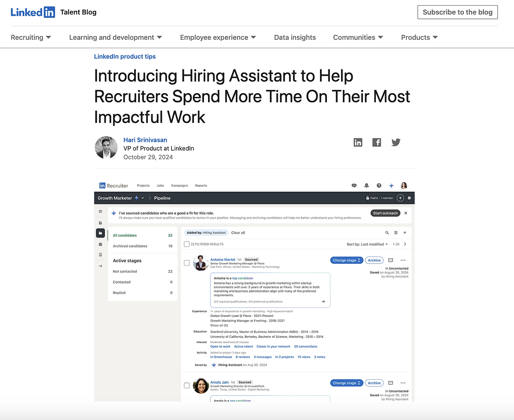Viewport: 514px width, 420px height.
Task: Tick the select-all filtered results checkbox
Action: pos(187,244)
